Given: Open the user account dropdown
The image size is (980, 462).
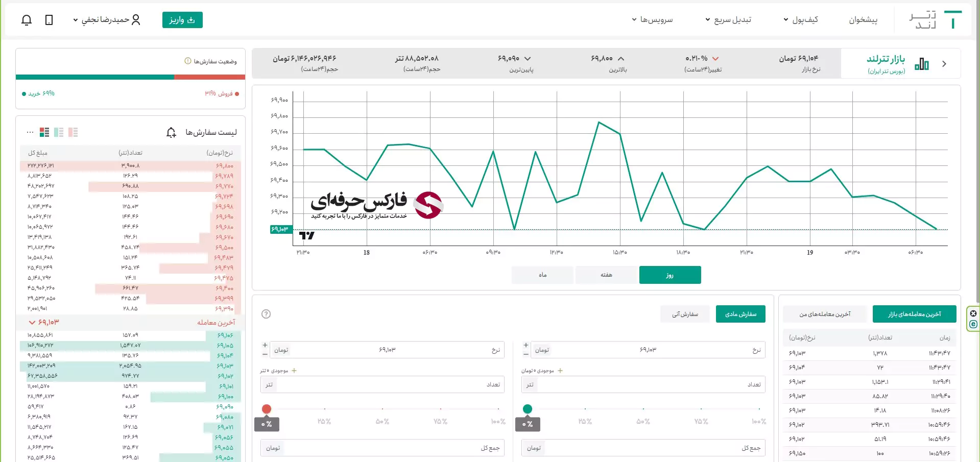Looking at the screenshot, I should coord(106,20).
